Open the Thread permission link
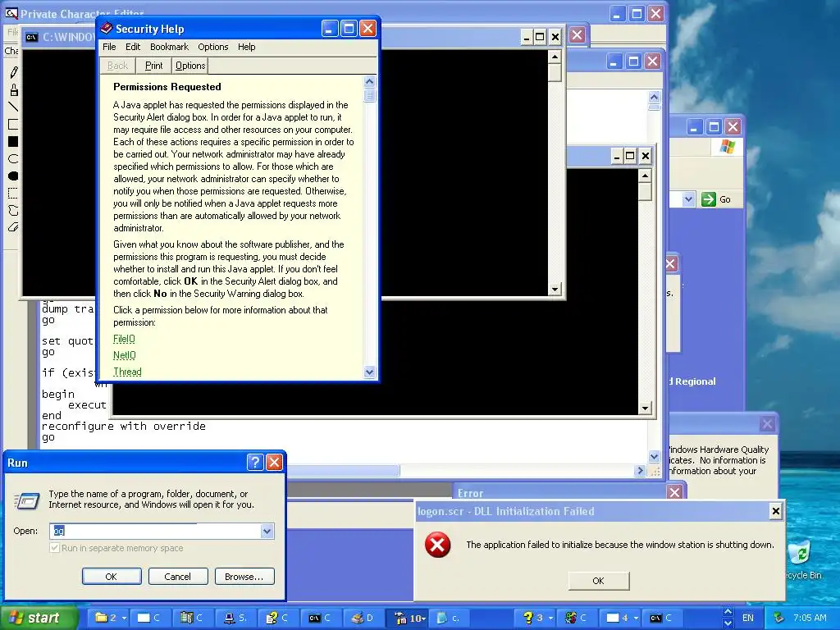Screen dimensions: 840x630 (127, 372)
